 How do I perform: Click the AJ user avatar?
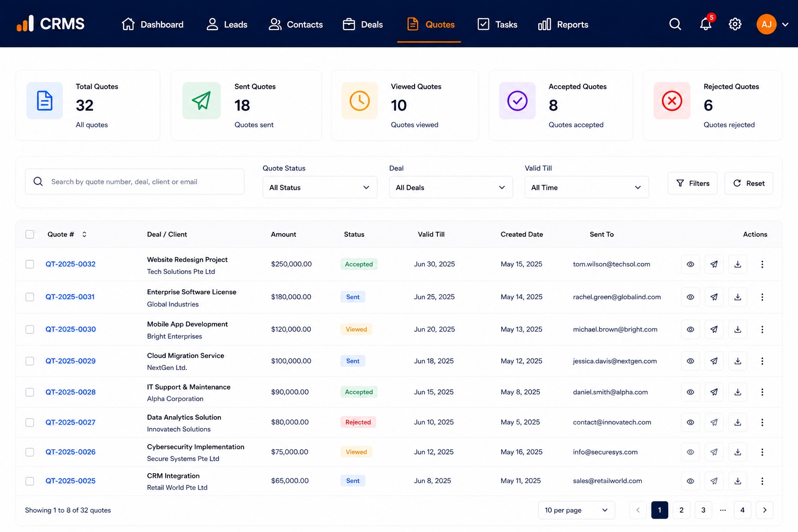[x=766, y=24]
